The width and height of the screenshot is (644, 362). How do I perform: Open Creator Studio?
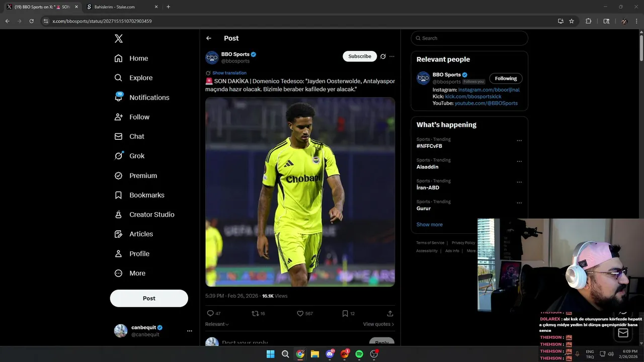coord(144,214)
